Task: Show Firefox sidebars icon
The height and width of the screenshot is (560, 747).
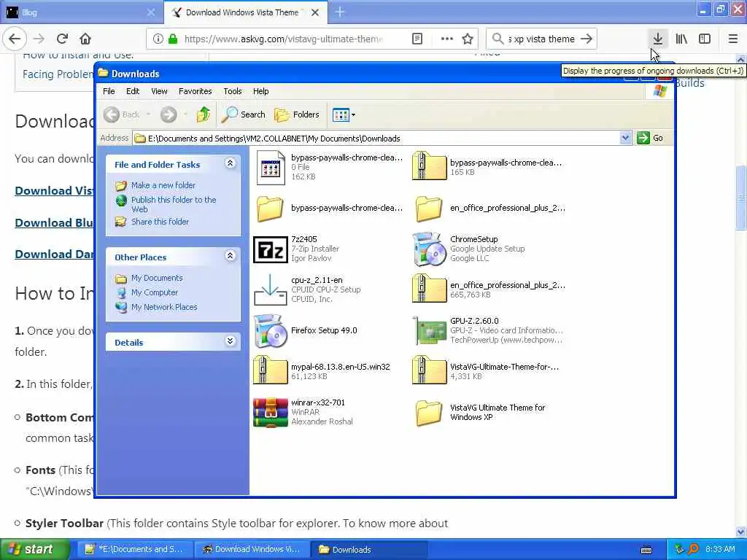Action: click(705, 39)
